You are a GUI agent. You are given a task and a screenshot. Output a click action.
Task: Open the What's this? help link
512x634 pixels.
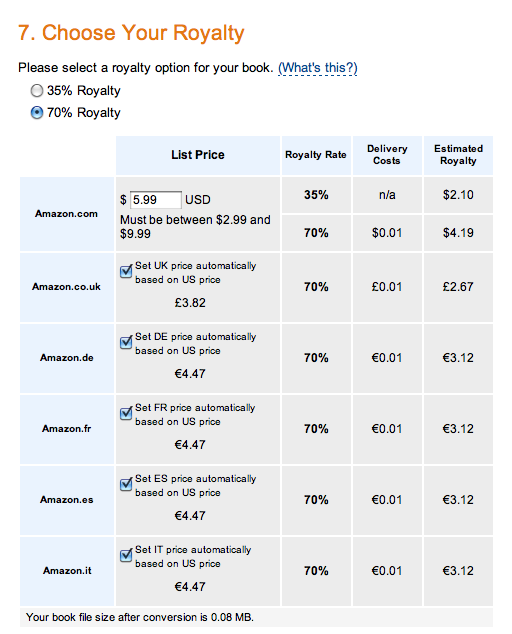(317, 68)
